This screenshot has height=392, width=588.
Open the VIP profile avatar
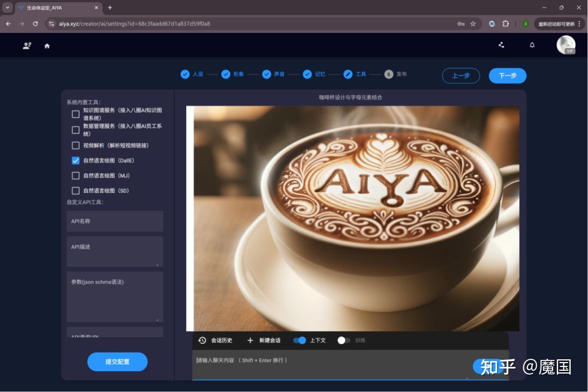pyautogui.click(x=566, y=45)
